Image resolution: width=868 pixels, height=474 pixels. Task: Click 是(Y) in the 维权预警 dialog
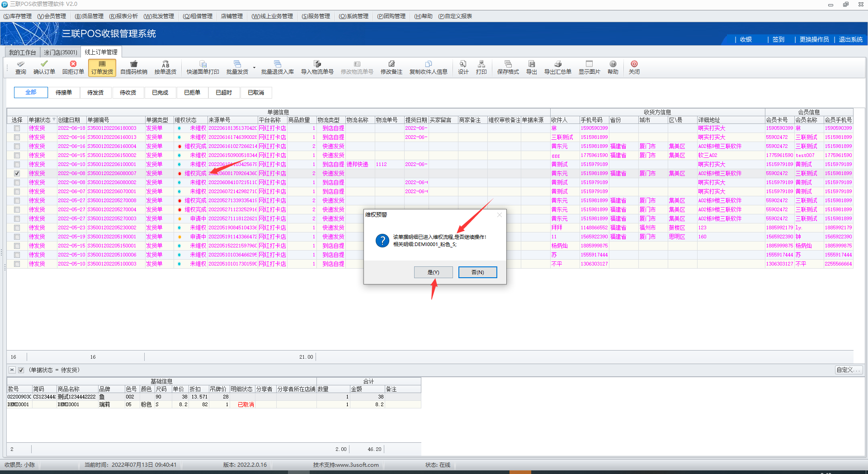pos(433,272)
